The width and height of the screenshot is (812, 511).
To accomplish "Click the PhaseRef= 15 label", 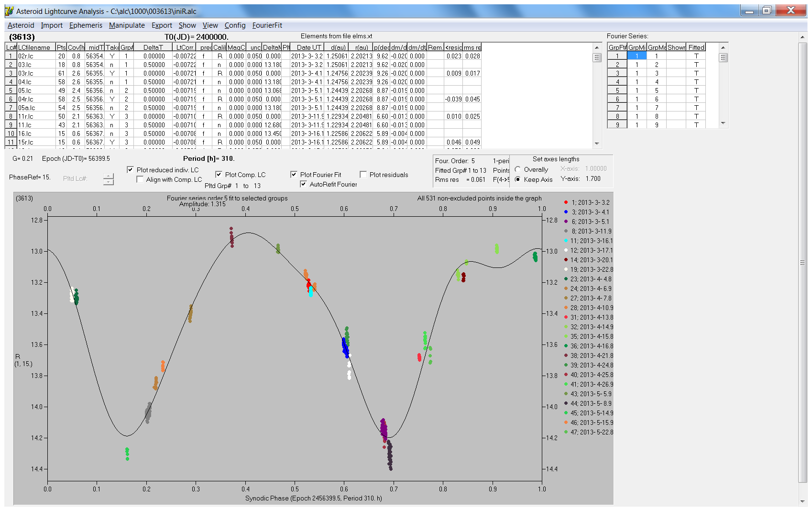I will pos(30,177).
